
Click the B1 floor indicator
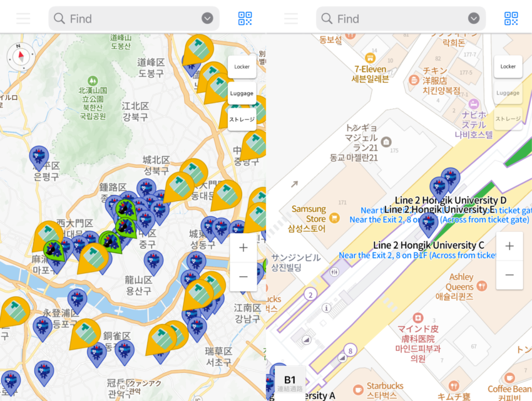(290, 380)
